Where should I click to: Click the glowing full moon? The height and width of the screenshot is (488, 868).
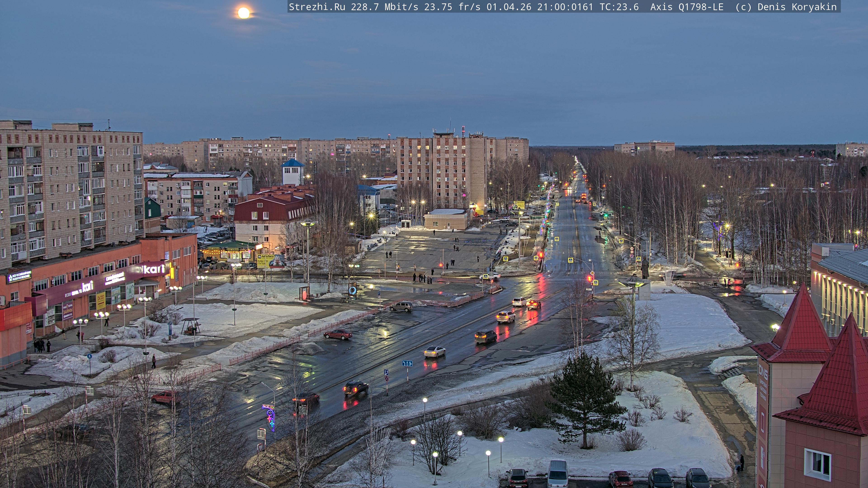(244, 13)
